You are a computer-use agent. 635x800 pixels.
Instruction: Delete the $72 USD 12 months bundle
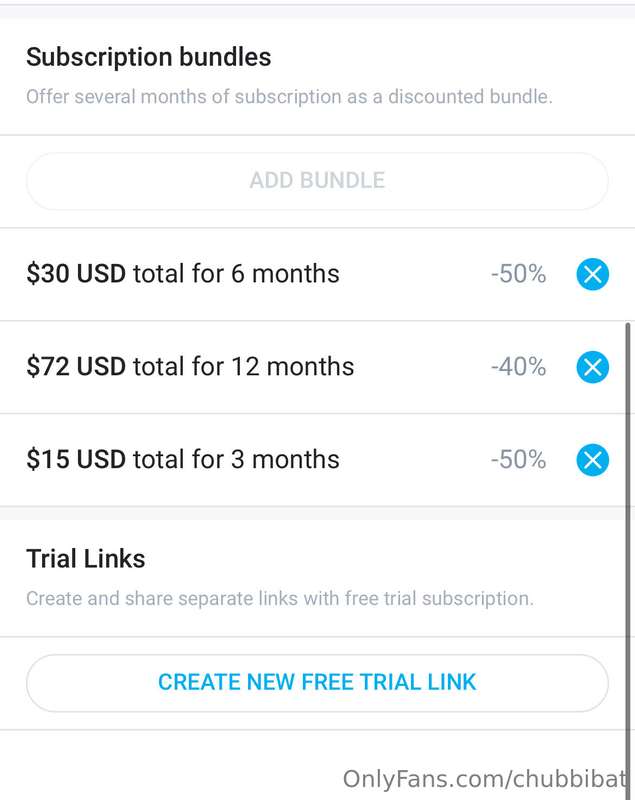coord(592,367)
